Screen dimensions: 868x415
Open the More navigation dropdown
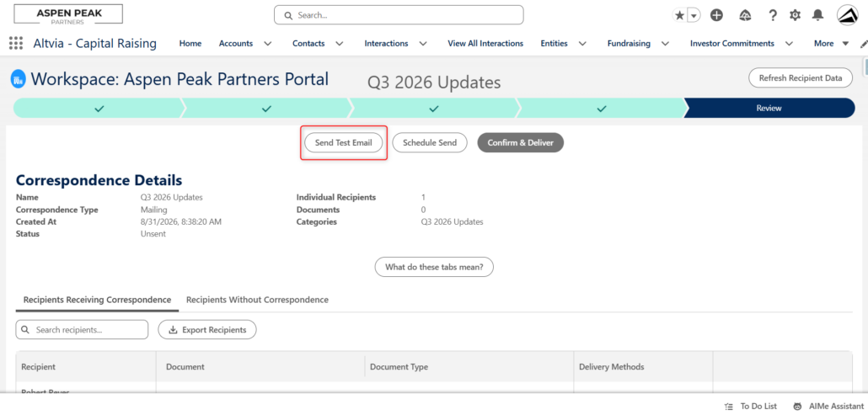click(832, 44)
